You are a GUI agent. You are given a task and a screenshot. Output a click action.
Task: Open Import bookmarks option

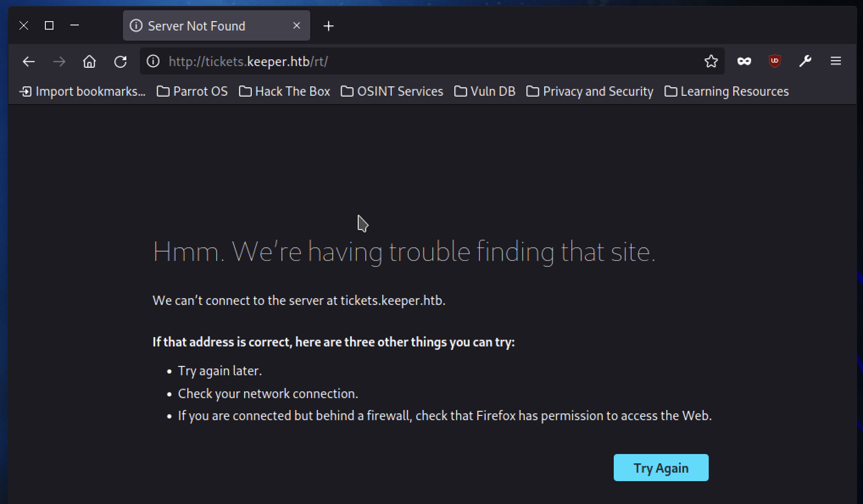[x=83, y=91]
